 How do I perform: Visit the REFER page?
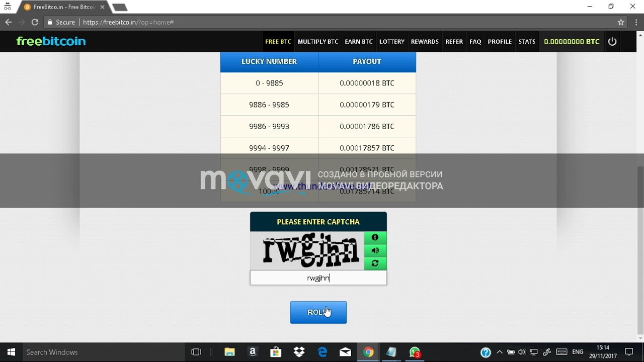pyautogui.click(x=454, y=42)
